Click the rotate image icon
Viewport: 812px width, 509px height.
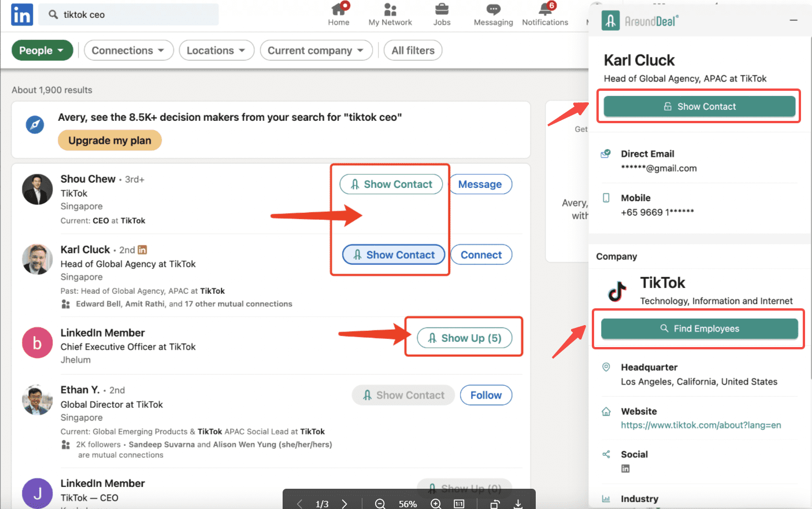tap(495, 504)
